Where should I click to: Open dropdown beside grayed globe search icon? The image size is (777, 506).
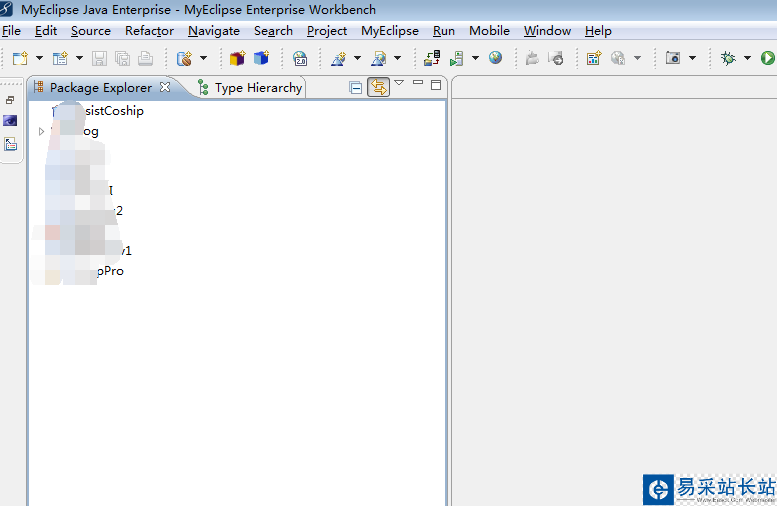[x=637, y=58]
